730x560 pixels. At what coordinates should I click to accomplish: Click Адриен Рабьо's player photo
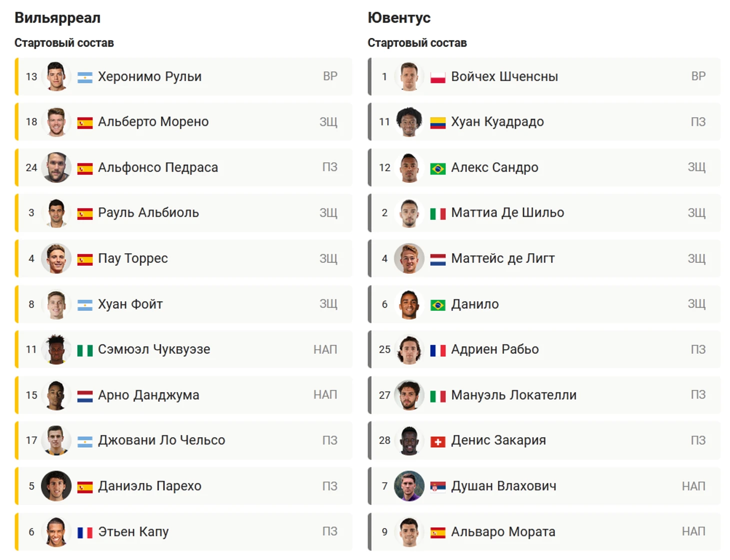click(x=409, y=349)
